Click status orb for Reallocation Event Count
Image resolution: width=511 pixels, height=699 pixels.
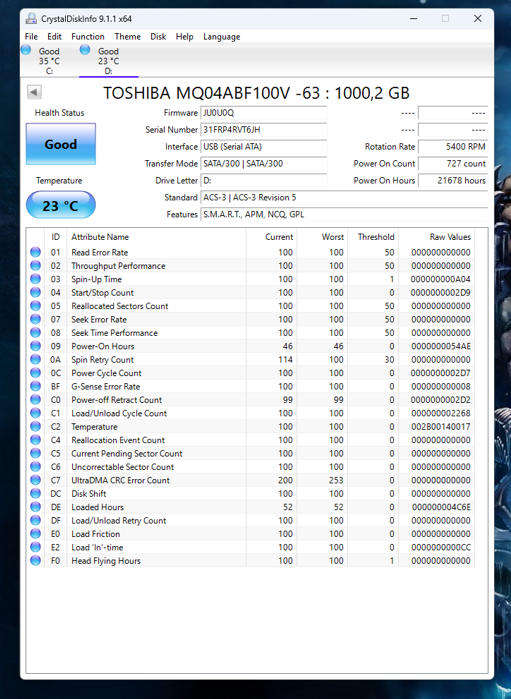pyautogui.click(x=35, y=440)
